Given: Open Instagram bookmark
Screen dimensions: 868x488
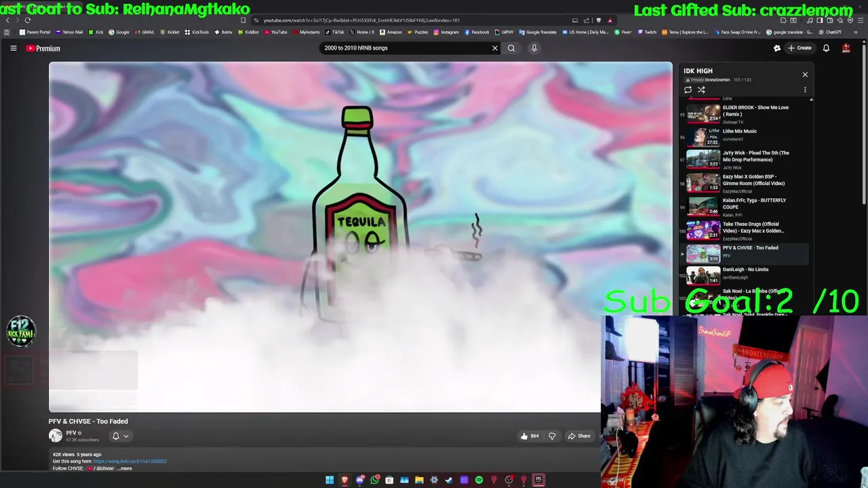Looking at the screenshot, I should pyautogui.click(x=446, y=32).
